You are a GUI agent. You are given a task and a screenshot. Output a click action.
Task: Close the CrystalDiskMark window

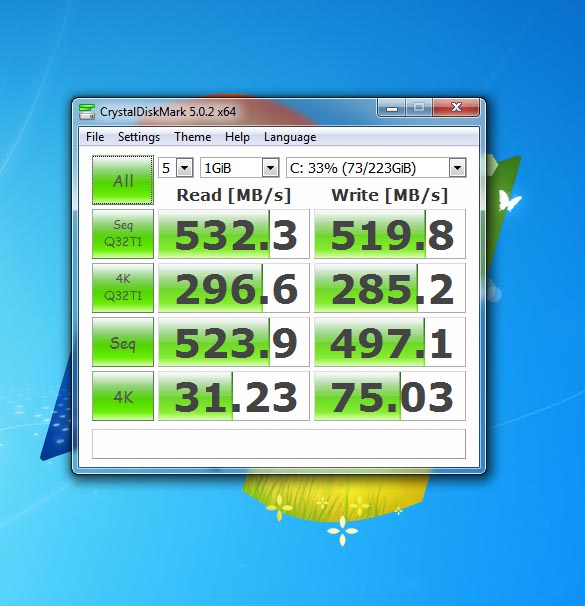pyautogui.click(x=456, y=107)
